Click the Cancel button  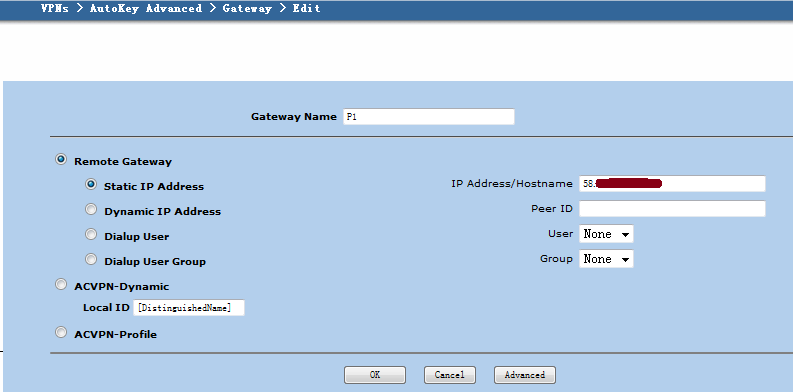point(450,375)
